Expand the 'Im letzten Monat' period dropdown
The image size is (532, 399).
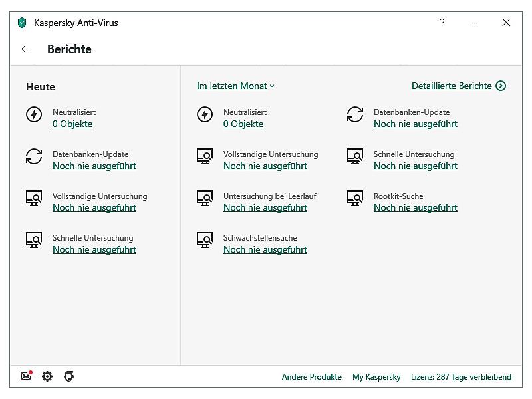(x=235, y=86)
